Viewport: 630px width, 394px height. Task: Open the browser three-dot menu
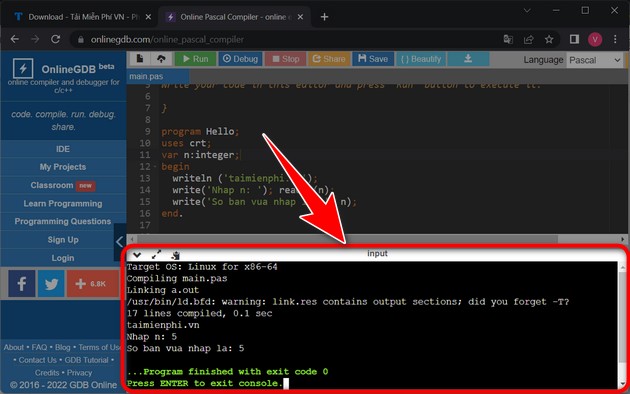(615, 39)
